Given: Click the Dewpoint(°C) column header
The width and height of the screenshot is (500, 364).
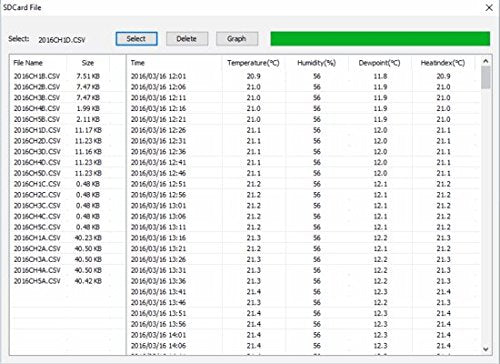Looking at the screenshot, I should [380, 63].
